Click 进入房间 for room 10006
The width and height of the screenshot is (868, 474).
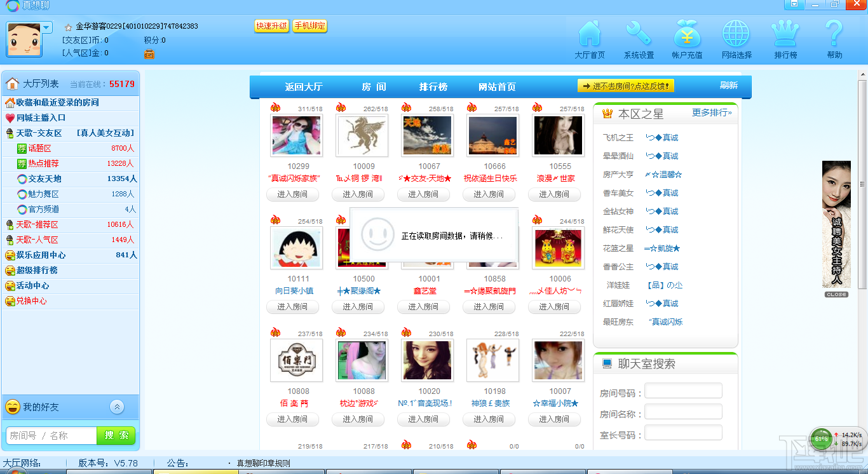pos(554,307)
